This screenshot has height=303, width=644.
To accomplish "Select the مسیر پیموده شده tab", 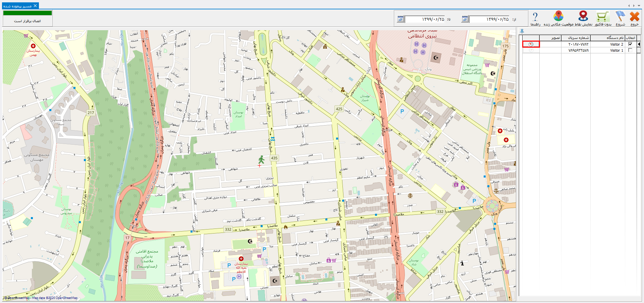I will (17, 6).
